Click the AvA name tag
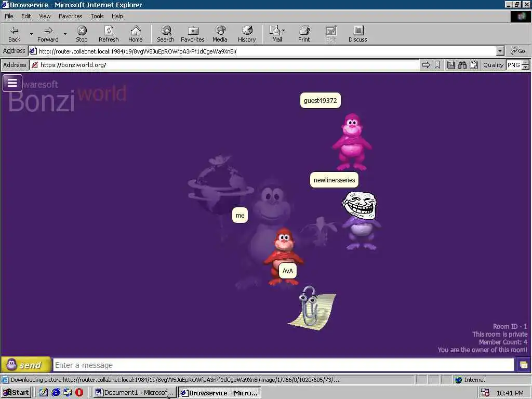This screenshot has width=532, height=399. 287,271
